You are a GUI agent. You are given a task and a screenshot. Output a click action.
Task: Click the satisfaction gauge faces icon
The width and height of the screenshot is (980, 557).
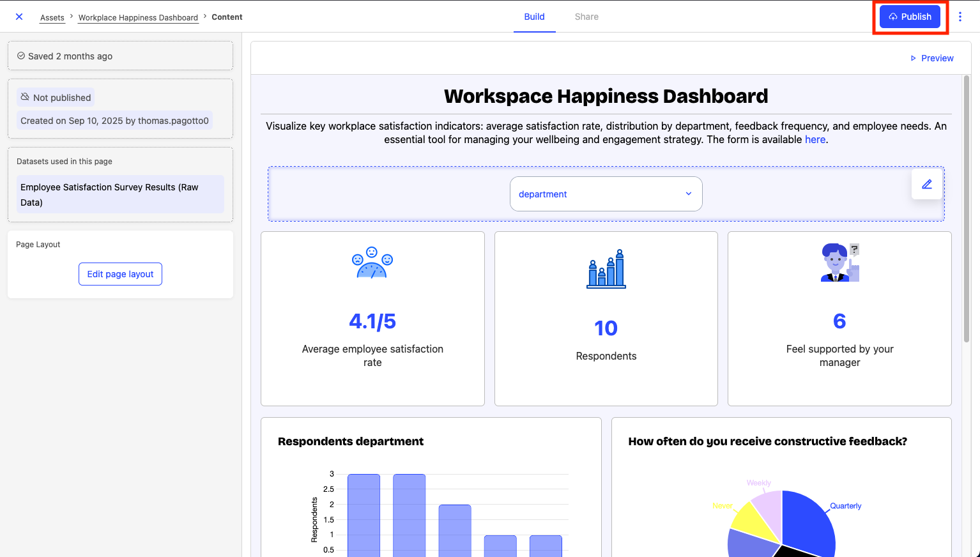(x=372, y=263)
